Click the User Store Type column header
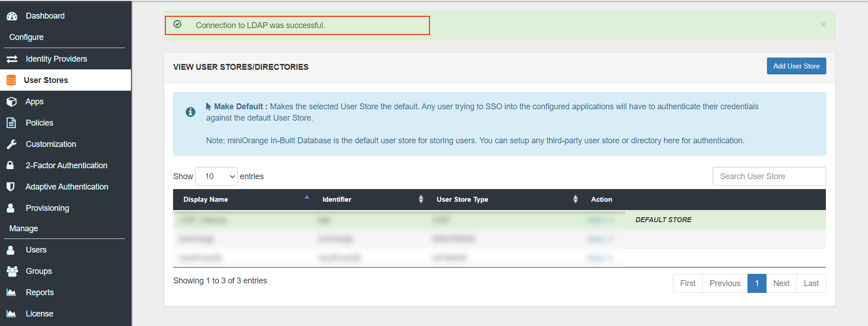868x326 pixels. (x=462, y=199)
